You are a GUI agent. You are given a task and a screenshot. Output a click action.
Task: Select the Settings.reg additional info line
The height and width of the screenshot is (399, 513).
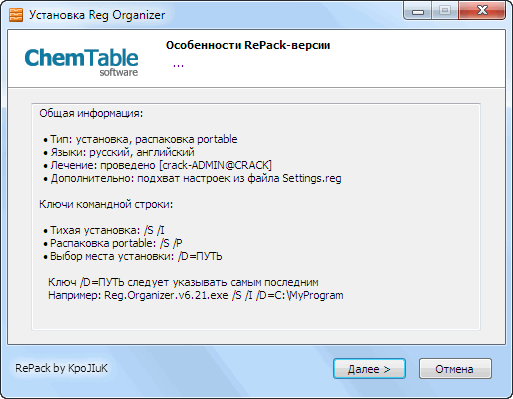[x=192, y=178]
